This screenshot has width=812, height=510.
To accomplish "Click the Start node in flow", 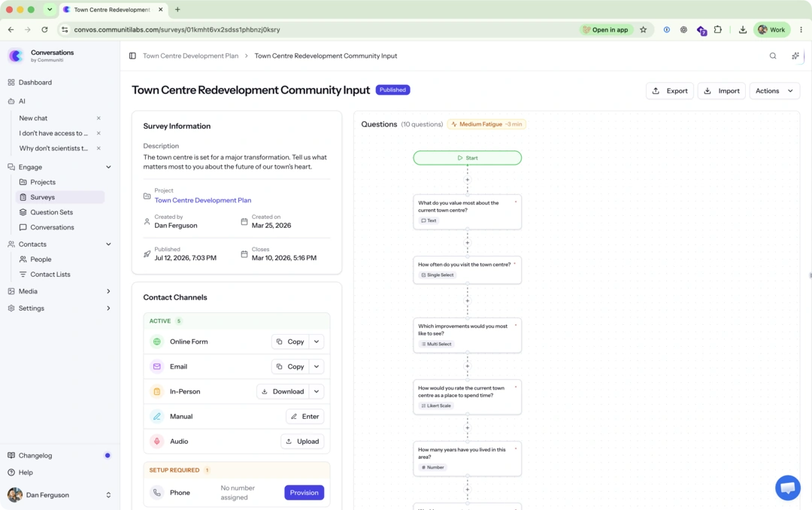I will tap(467, 157).
